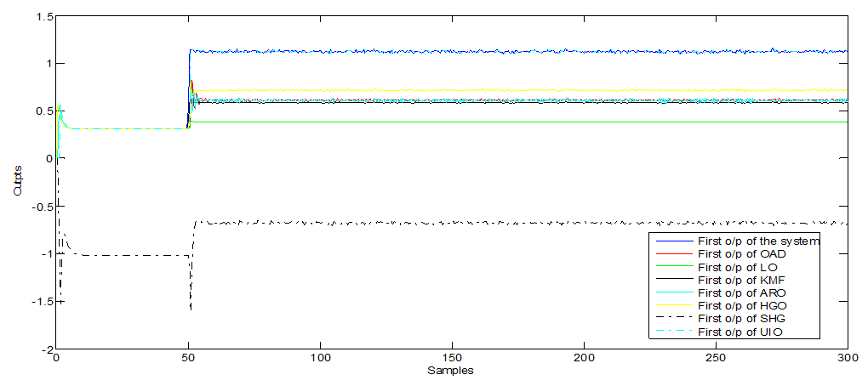Image resolution: width=868 pixels, height=386 pixels.
Task: Click the x-axis tick label 150
Action: pyautogui.click(x=452, y=359)
